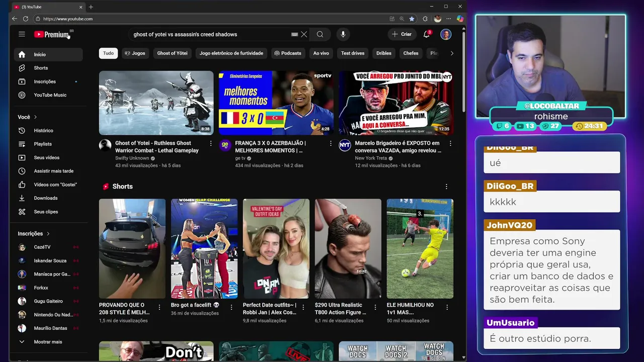This screenshot has height=362, width=644.
Task: Open Downloads in the sidebar
Action: tap(48, 198)
